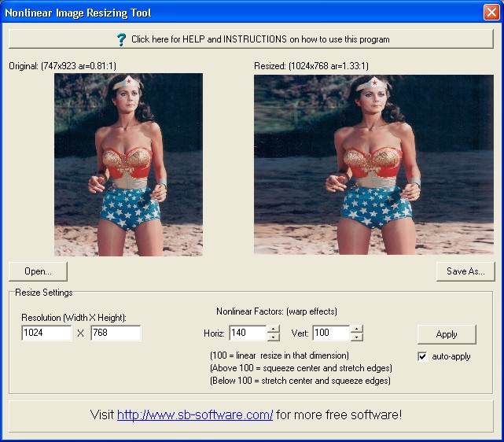Click the Vert factor field showing 100
504x442 pixels.
coord(331,333)
